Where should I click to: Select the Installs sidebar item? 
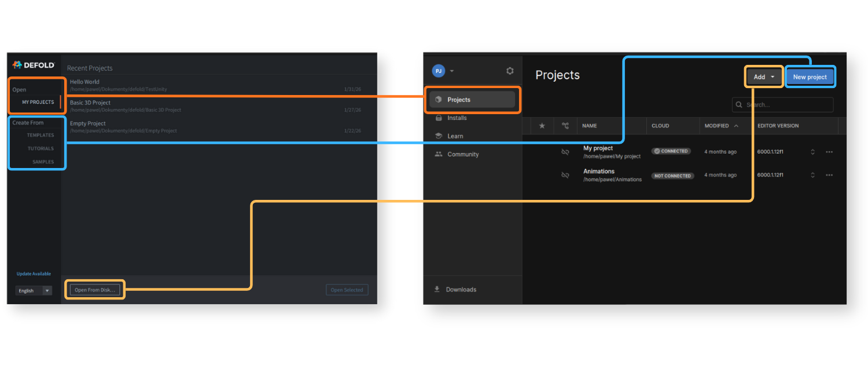[x=457, y=118]
